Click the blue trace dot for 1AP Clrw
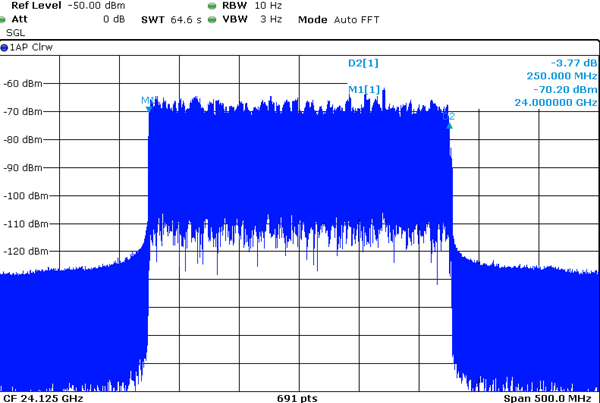The height and width of the screenshot is (403, 600). 4,48
